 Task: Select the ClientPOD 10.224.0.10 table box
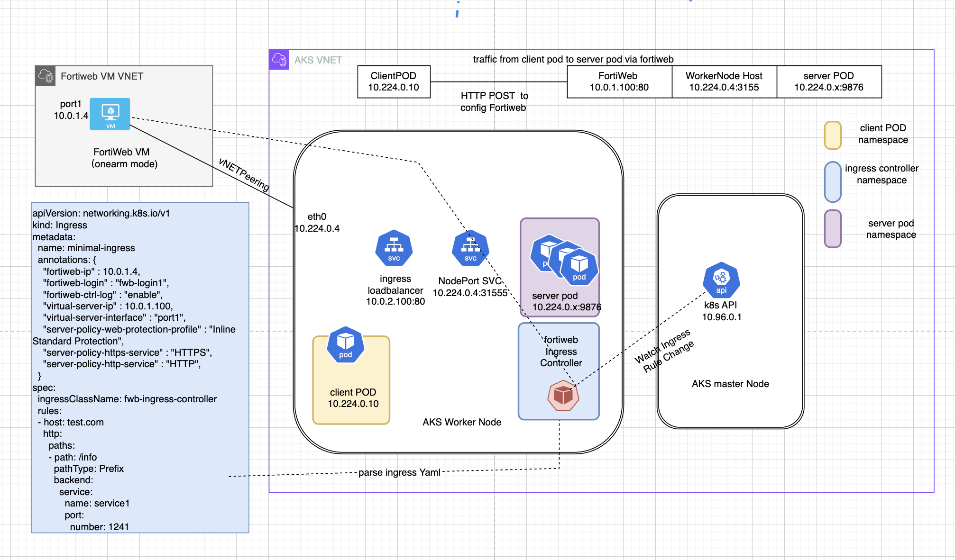(394, 81)
